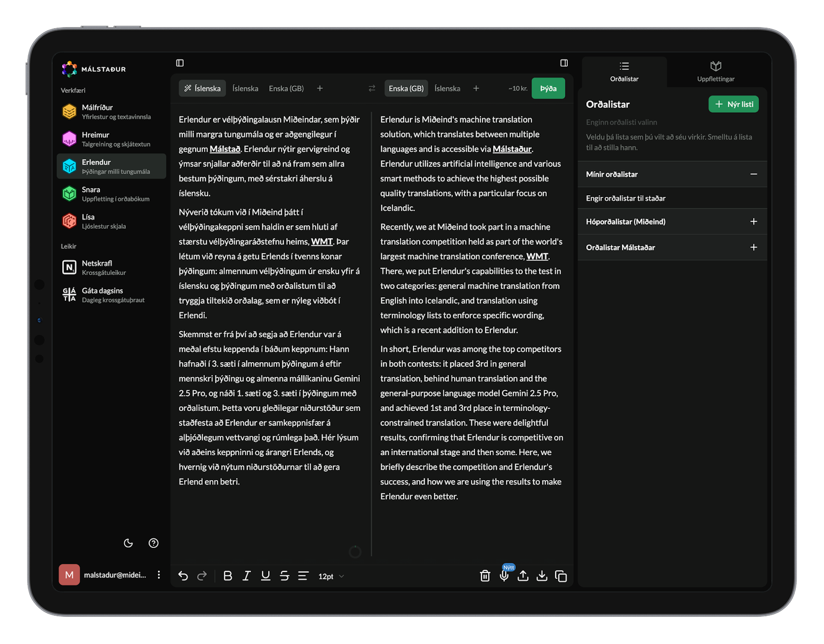Open WMT link in source text
The width and height of the screenshot is (824, 644).
click(322, 242)
